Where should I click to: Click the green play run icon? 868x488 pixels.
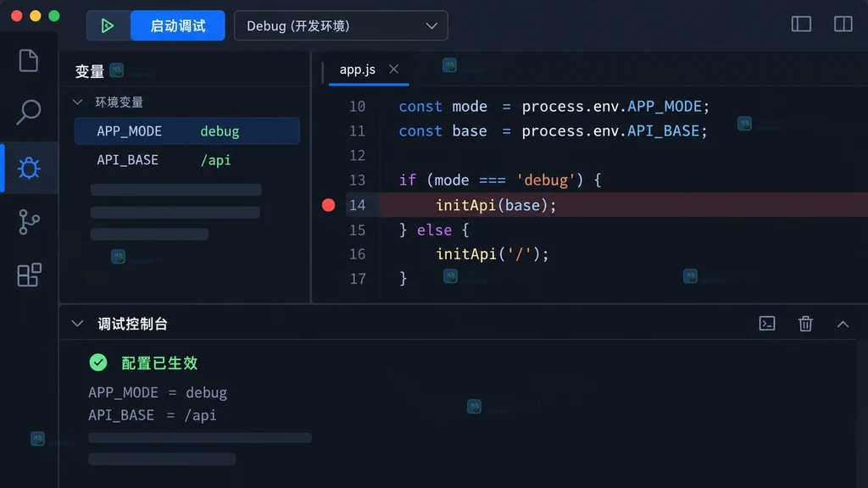click(108, 25)
